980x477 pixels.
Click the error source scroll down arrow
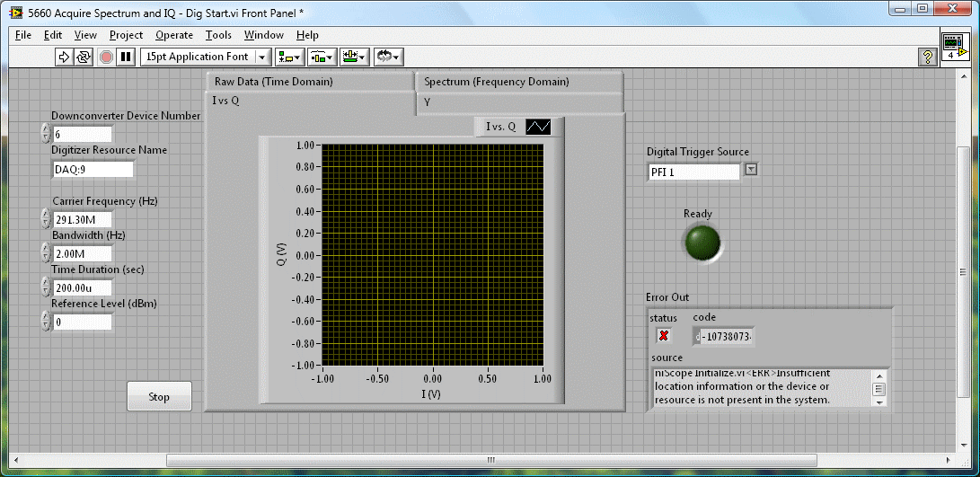(x=878, y=403)
